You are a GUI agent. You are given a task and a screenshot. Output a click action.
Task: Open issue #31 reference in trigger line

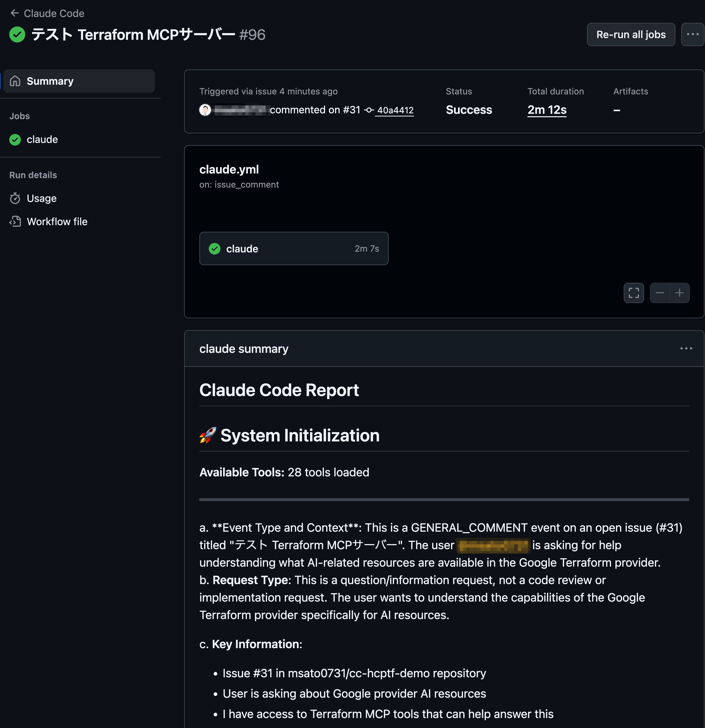click(351, 110)
